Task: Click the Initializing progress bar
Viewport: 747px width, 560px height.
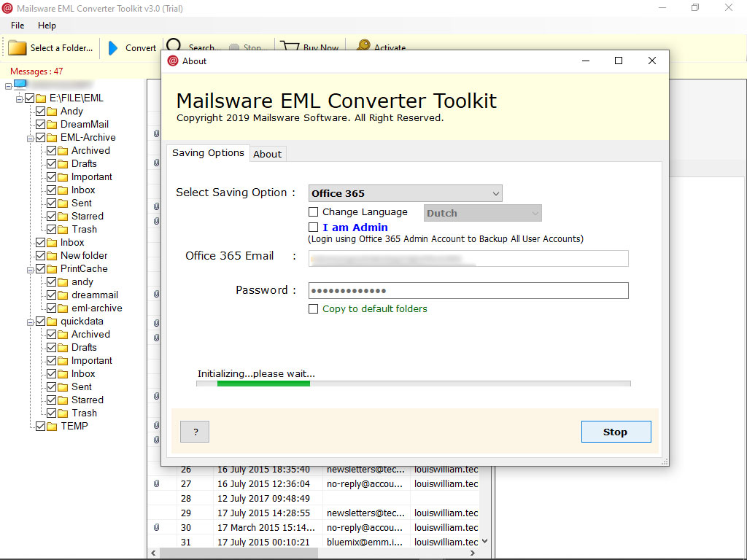Action: coord(414,384)
